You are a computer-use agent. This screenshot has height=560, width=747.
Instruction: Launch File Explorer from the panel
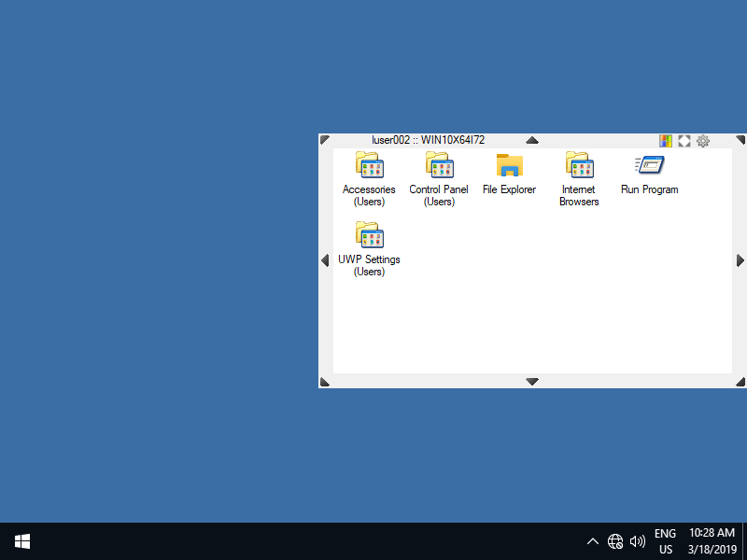click(509, 166)
